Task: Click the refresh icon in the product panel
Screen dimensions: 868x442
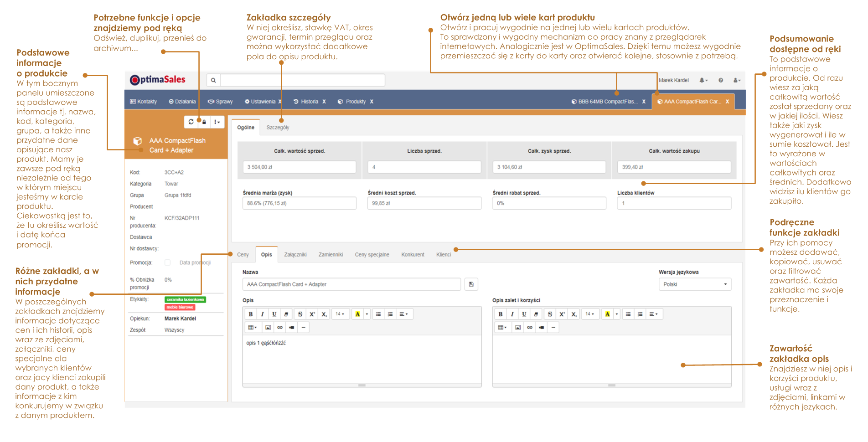Action: pos(191,122)
